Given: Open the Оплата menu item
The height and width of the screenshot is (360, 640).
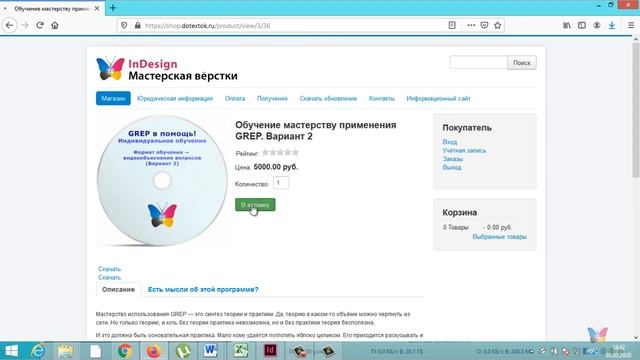Looking at the screenshot, I should [235, 98].
